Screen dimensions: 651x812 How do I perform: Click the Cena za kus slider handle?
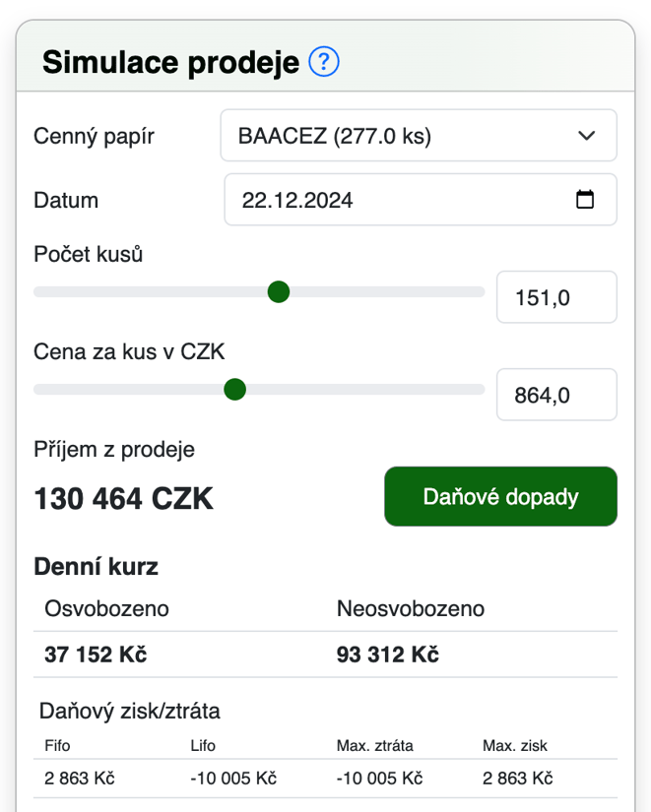[x=234, y=390]
